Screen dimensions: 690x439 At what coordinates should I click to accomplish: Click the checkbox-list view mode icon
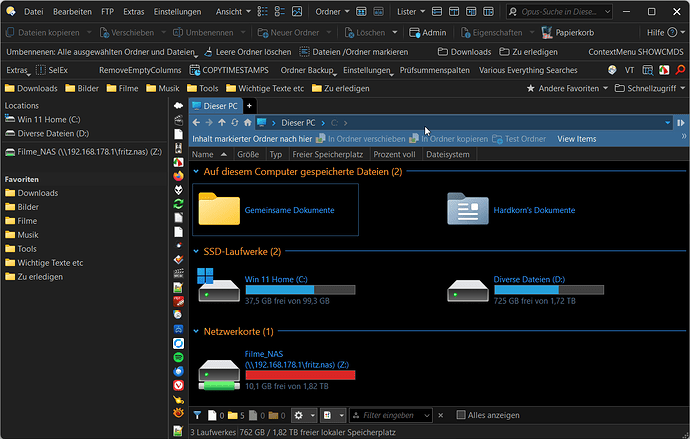280,12
